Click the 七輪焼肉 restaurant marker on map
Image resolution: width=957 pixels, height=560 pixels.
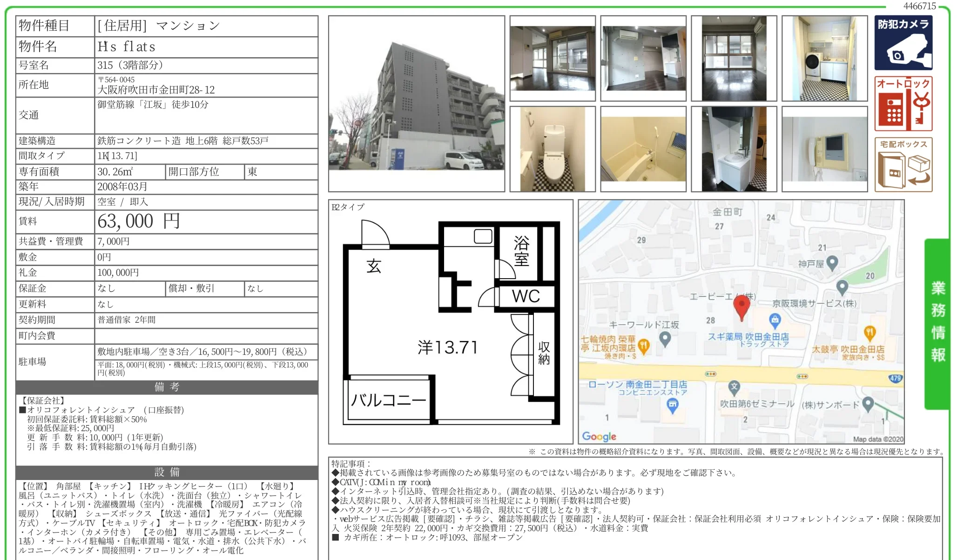tap(643, 346)
